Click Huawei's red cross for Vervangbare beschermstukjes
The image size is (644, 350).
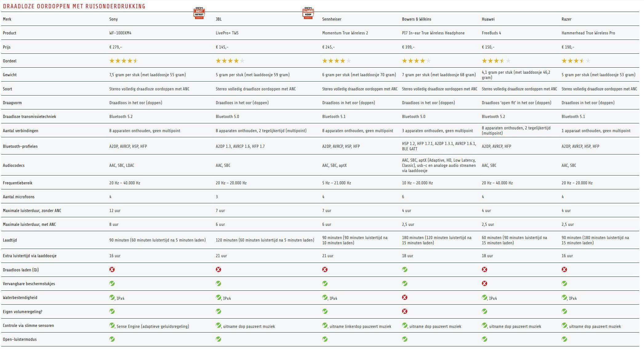click(484, 283)
